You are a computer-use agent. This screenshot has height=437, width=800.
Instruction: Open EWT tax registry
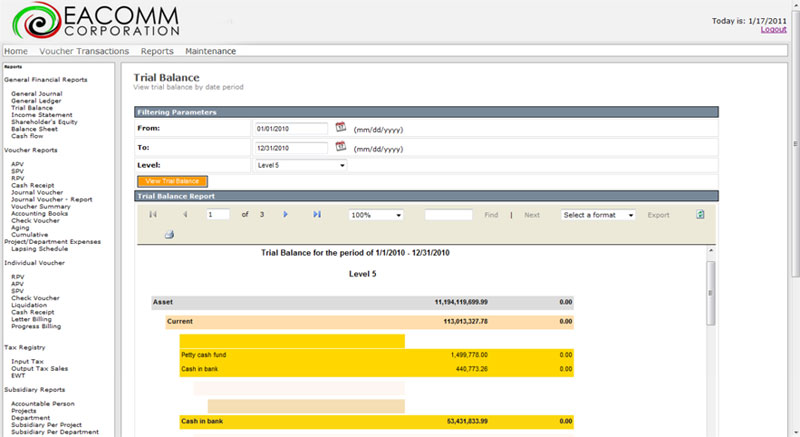point(18,376)
